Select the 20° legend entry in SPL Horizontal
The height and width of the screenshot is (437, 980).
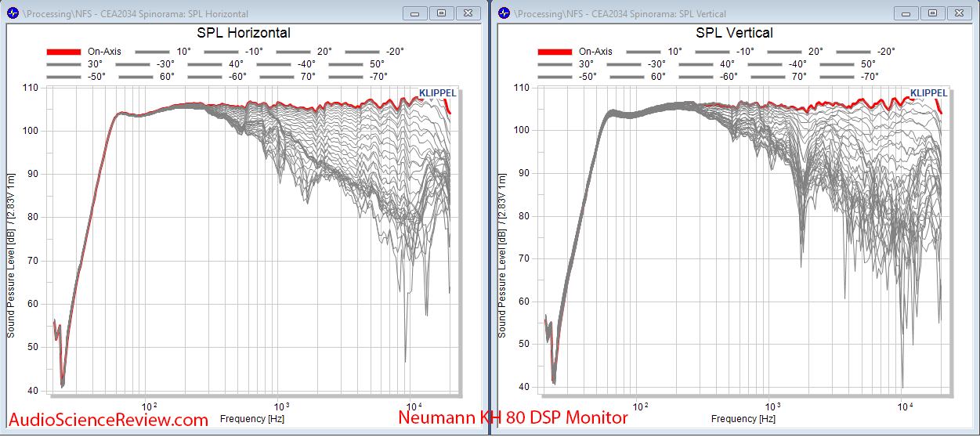(x=303, y=52)
